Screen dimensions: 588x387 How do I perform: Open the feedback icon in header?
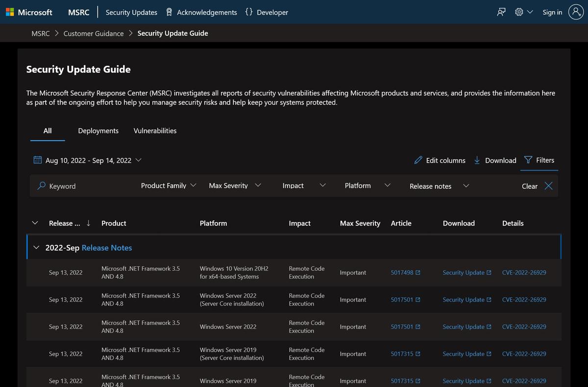501,12
